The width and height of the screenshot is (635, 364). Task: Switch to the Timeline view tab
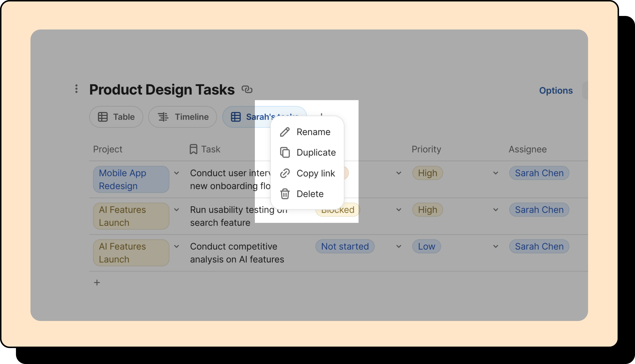183,117
